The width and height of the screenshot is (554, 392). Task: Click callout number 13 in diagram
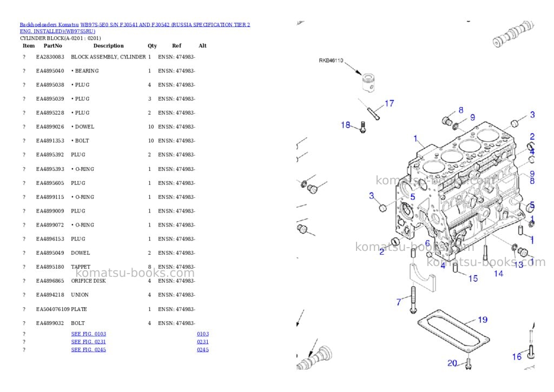point(519,264)
